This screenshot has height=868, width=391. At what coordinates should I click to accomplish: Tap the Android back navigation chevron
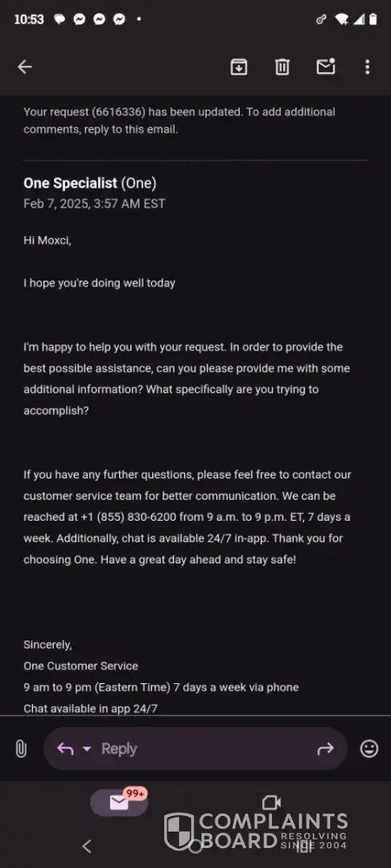[86, 845]
